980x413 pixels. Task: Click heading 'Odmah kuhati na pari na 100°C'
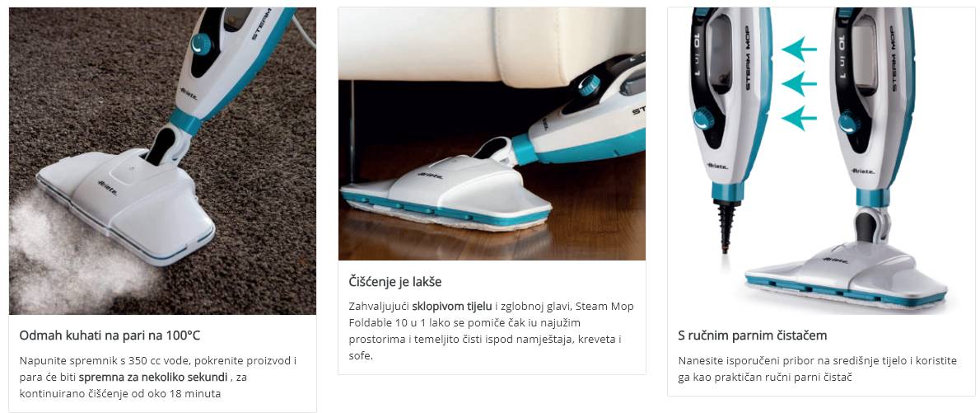point(110,336)
